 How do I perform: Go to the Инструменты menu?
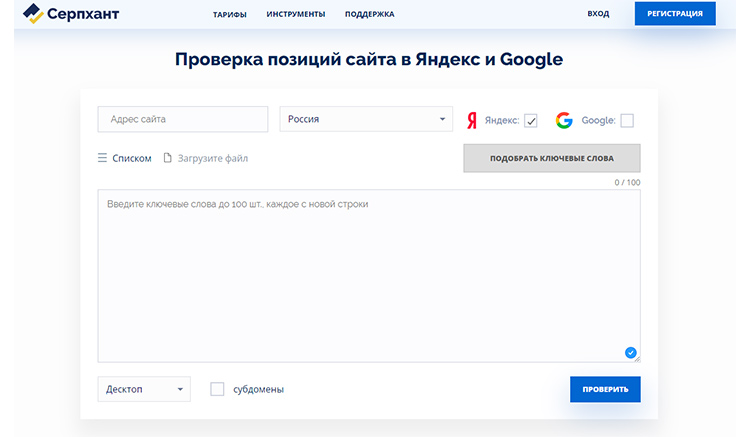295,14
